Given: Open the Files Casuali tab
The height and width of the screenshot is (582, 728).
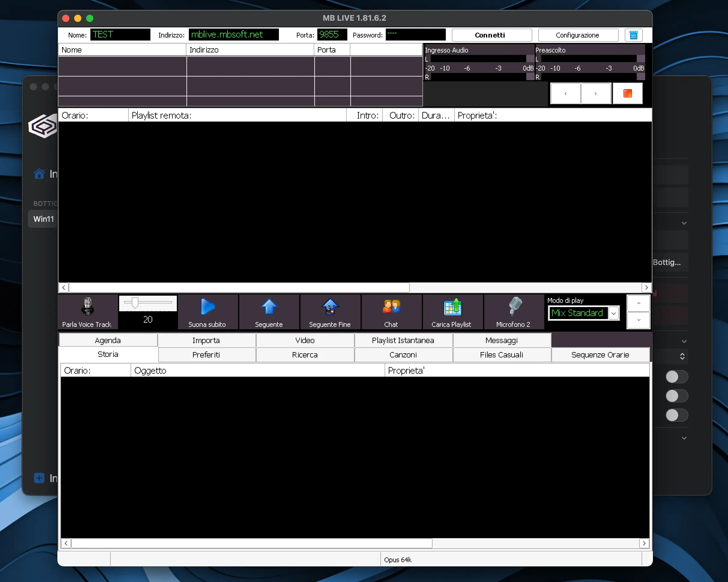Looking at the screenshot, I should click(502, 355).
